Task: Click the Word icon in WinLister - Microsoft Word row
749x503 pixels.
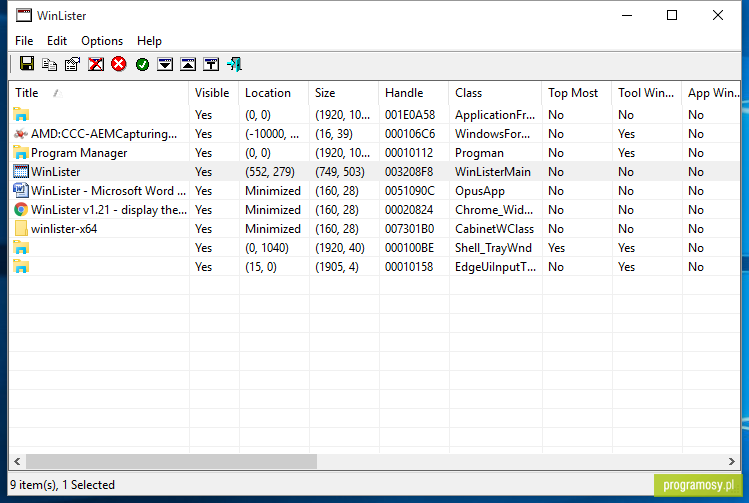Action: click(x=21, y=191)
